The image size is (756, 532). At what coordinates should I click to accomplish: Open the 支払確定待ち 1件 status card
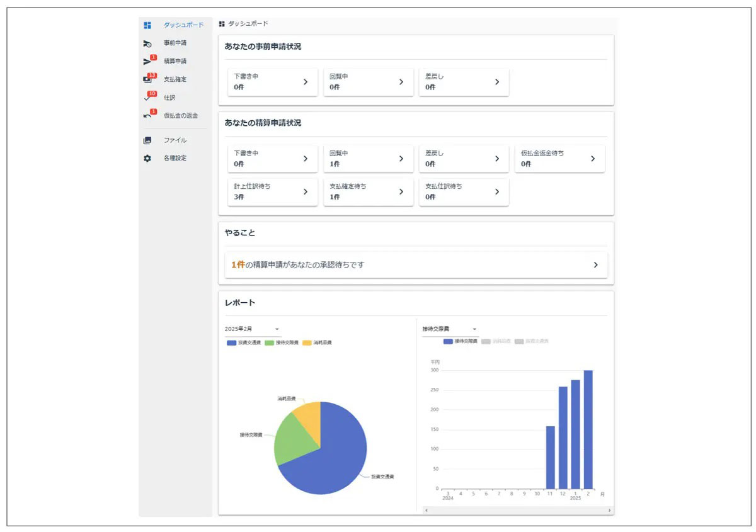(369, 191)
